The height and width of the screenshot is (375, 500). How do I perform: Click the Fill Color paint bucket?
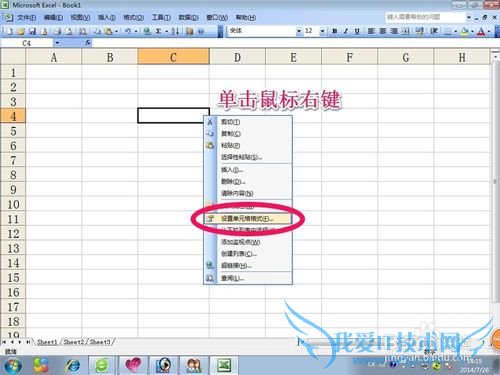(464, 31)
